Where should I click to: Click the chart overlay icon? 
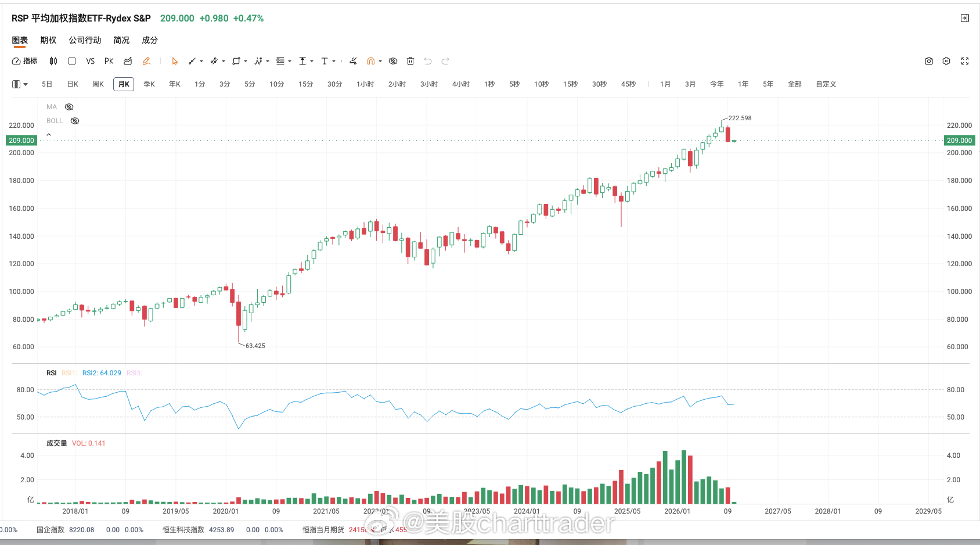pyautogui.click(x=128, y=61)
